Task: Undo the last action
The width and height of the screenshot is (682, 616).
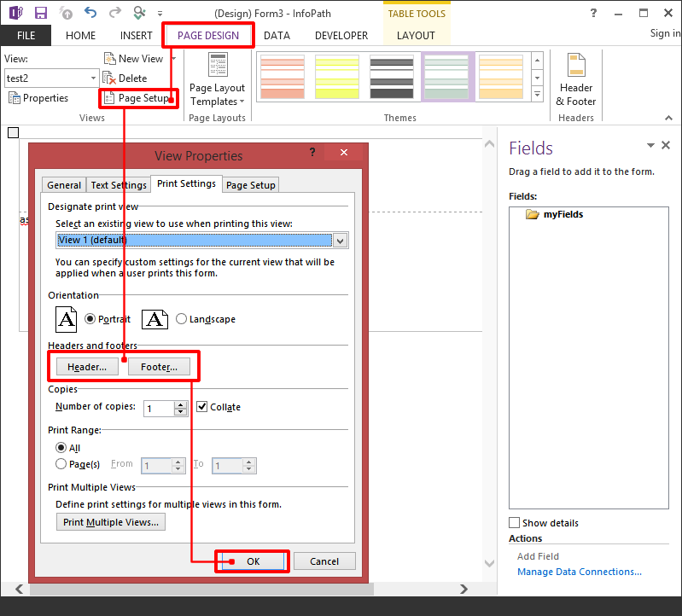Action: coord(90,13)
